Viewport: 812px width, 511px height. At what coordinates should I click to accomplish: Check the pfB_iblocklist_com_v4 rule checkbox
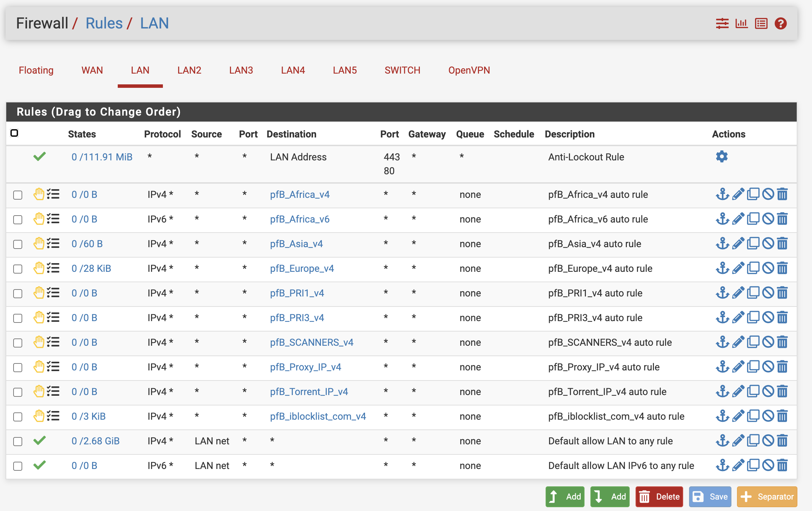pos(18,417)
